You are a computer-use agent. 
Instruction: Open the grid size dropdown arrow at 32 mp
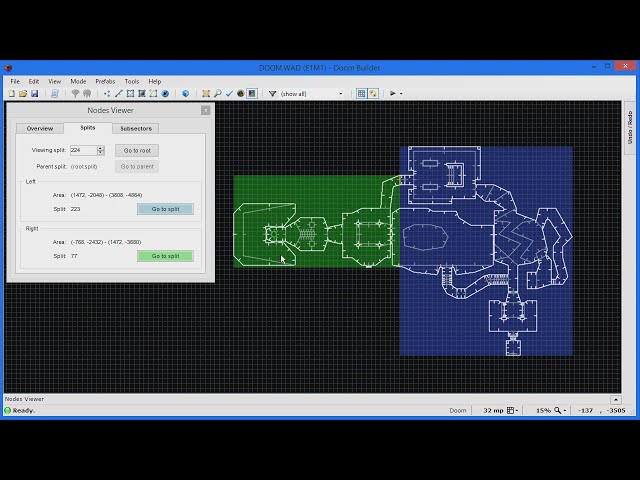[517, 411]
